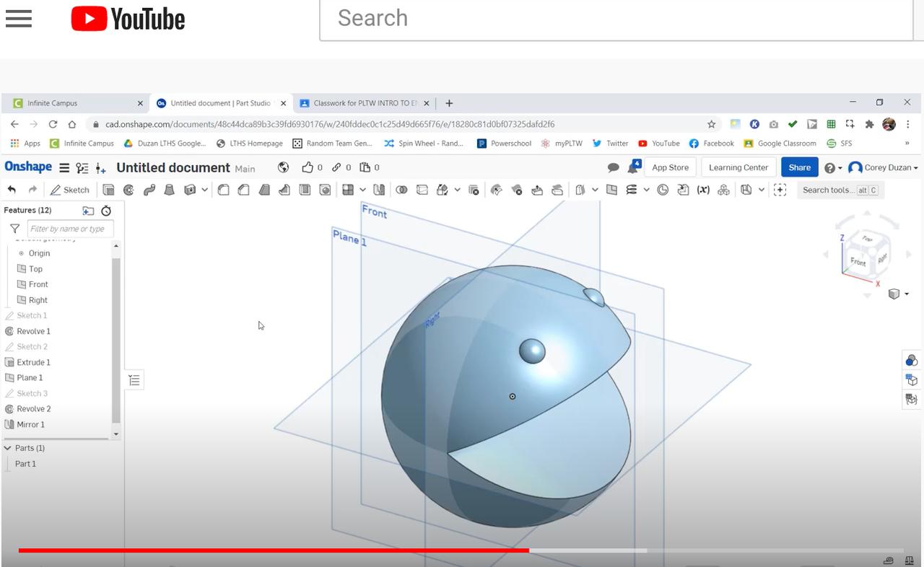Like the document with the thumbs-up icon
This screenshot has height=567, width=924.
(309, 167)
